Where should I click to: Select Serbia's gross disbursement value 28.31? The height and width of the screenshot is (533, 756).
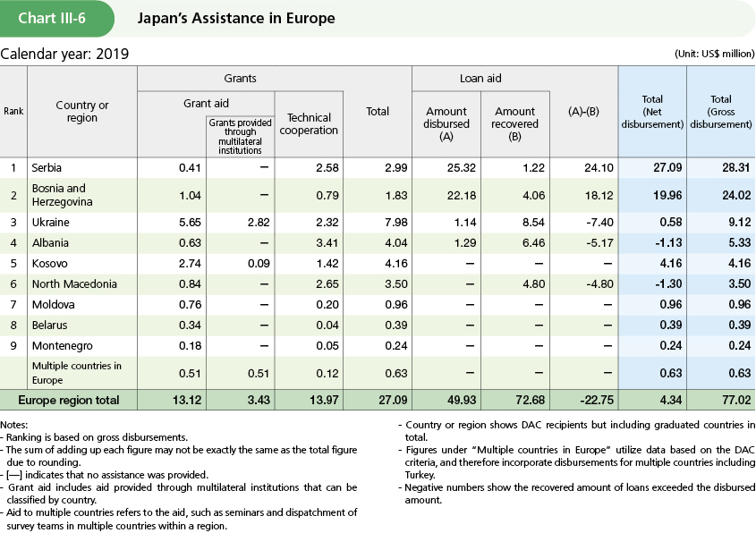(734, 167)
